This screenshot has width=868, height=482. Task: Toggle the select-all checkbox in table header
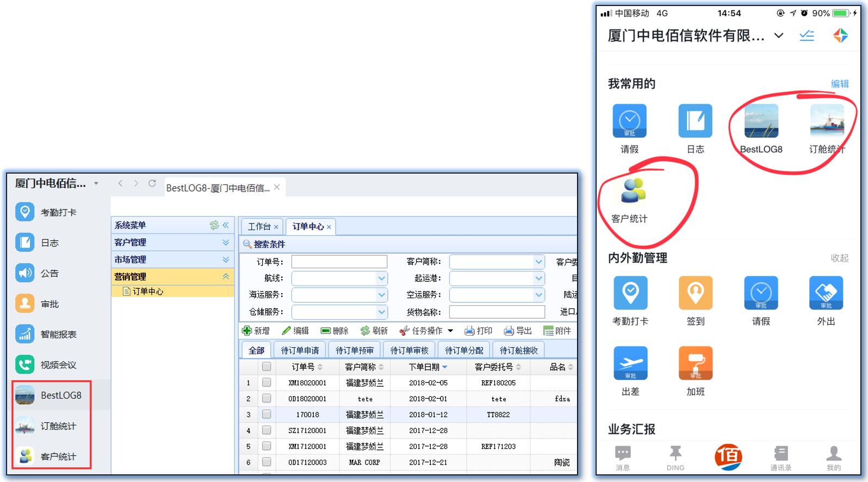(266, 367)
